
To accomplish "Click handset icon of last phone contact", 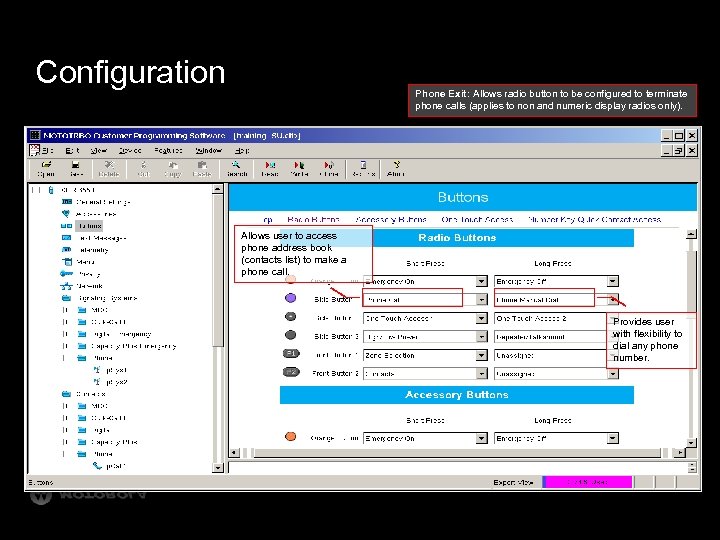I will [x=97, y=466].
